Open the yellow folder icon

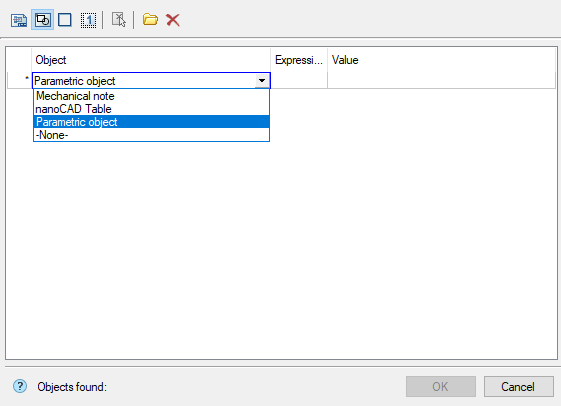click(x=150, y=19)
